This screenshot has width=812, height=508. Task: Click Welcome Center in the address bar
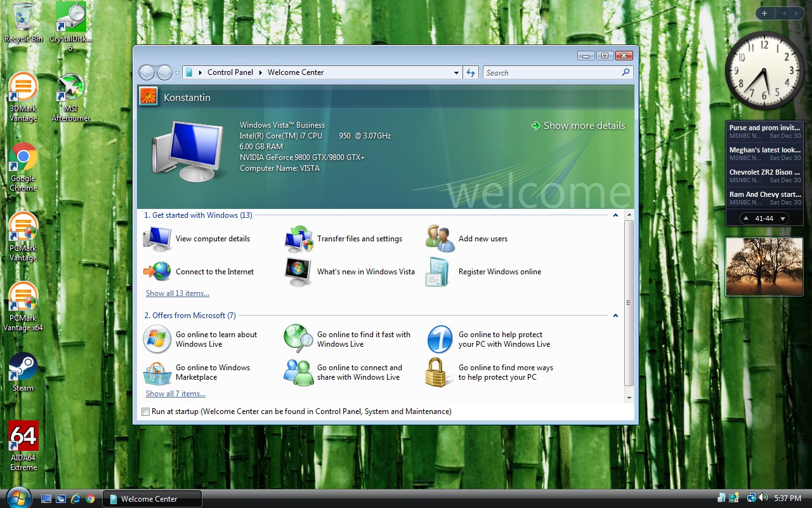[x=296, y=72]
